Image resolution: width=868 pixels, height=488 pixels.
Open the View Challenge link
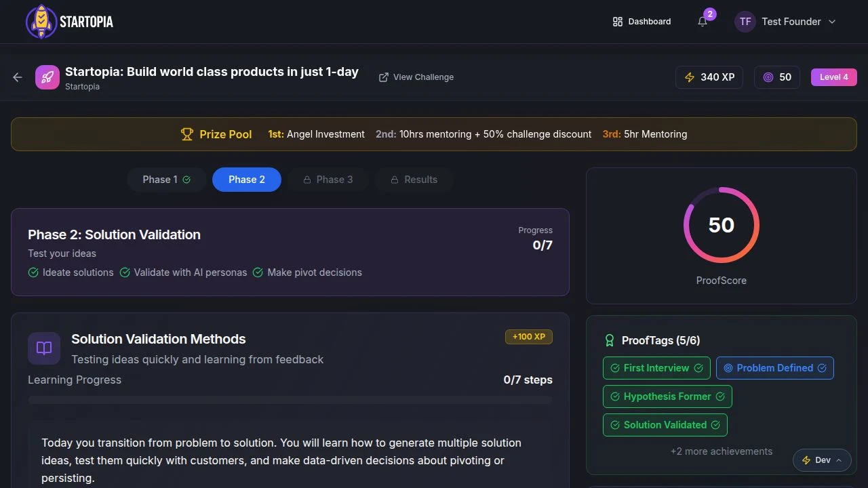[416, 77]
